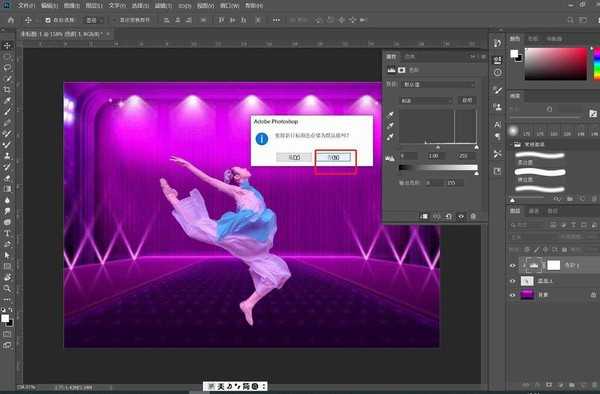Select the Lasso tool
The image size is (600, 394).
[7, 68]
